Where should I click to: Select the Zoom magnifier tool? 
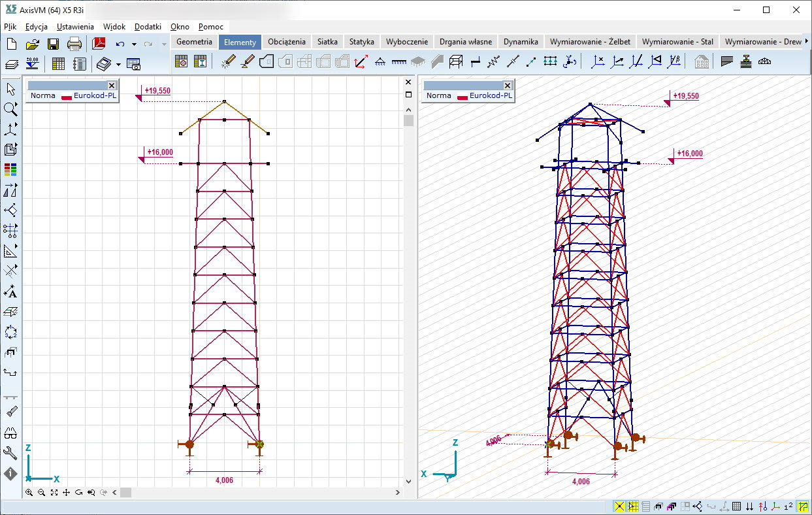(x=10, y=109)
